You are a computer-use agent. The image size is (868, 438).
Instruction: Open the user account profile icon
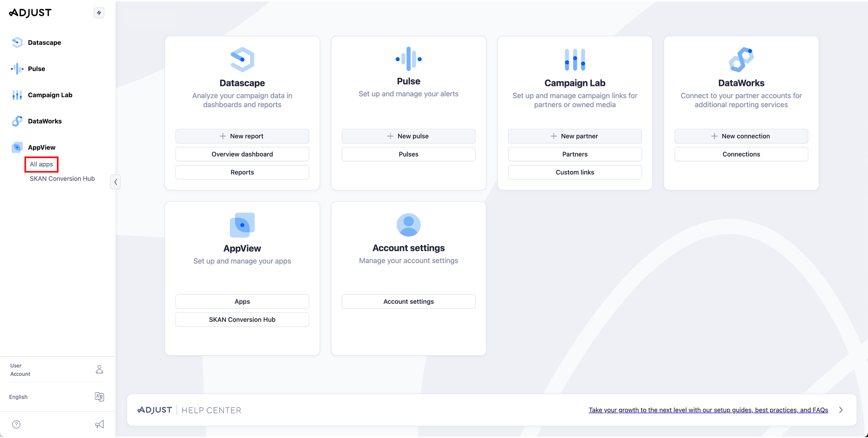99,369
